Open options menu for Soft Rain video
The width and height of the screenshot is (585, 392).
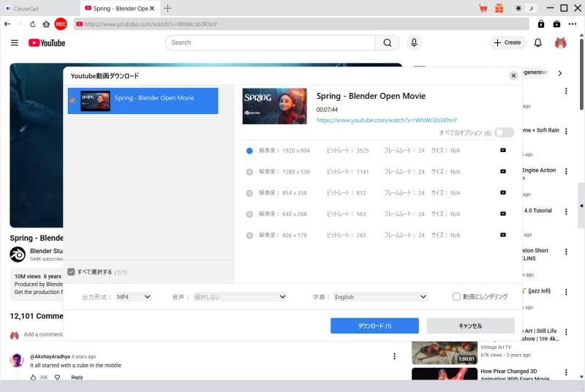(x=566, y=132)
